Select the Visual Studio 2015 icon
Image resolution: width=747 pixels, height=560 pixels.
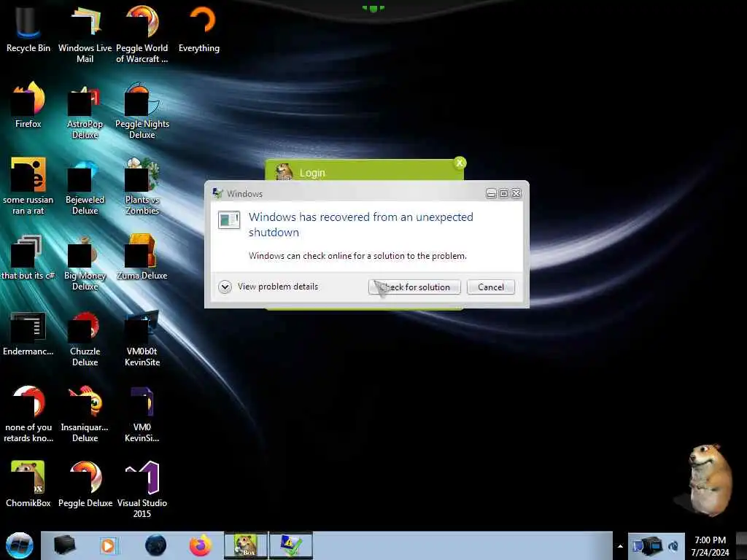(x=142, y=489)
